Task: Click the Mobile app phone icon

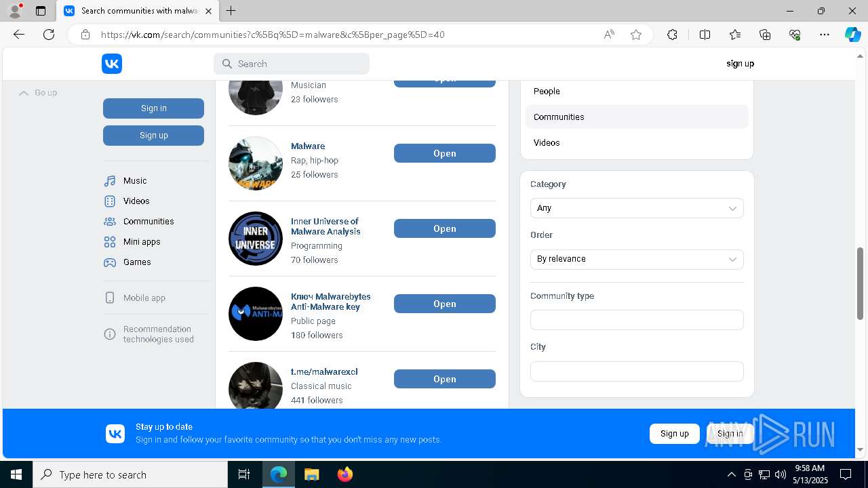Action: pos(110,298)
